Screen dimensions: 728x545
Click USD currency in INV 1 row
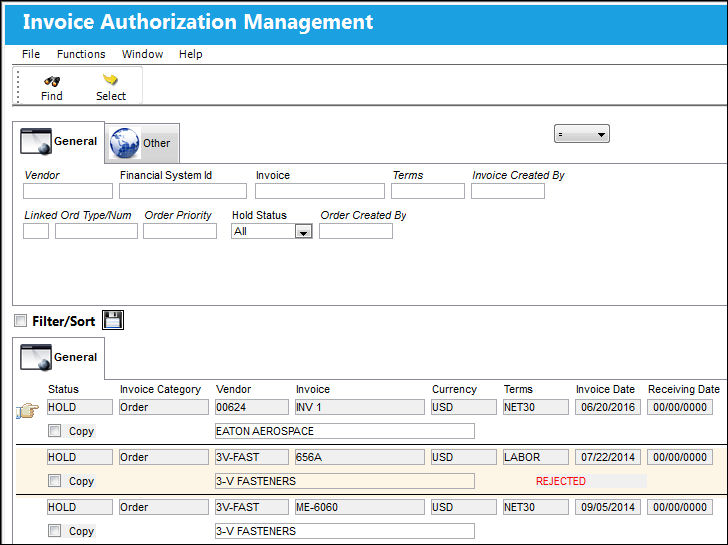[x=464, y=407]
